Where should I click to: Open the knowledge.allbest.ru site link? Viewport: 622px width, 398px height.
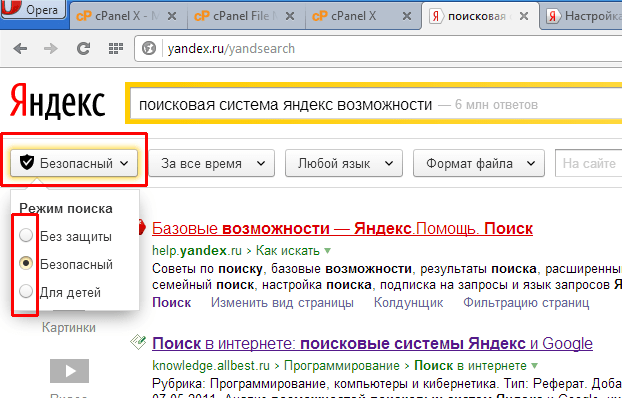pos(211,365)
